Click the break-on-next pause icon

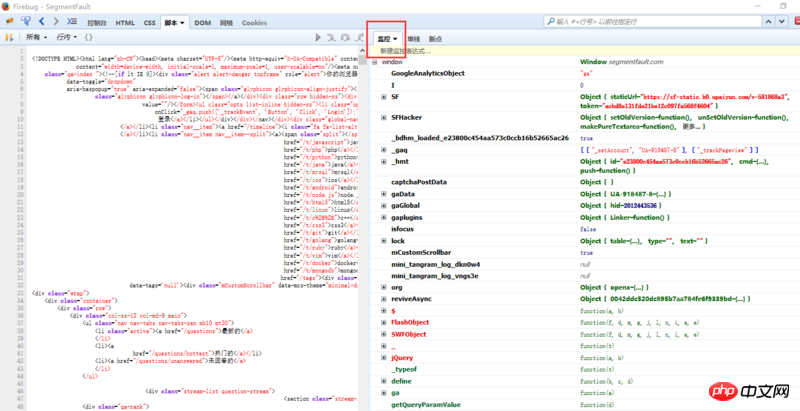pyautogui.click(x=9, y=37)
